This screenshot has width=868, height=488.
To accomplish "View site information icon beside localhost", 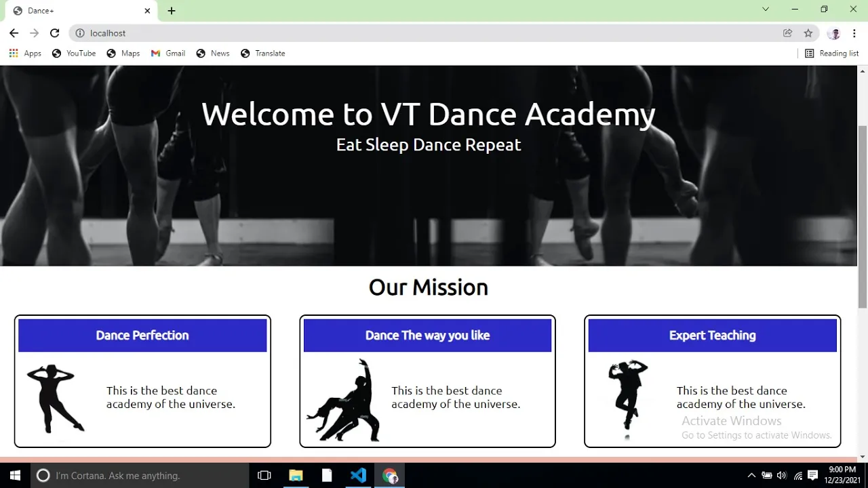I will 80,33.
